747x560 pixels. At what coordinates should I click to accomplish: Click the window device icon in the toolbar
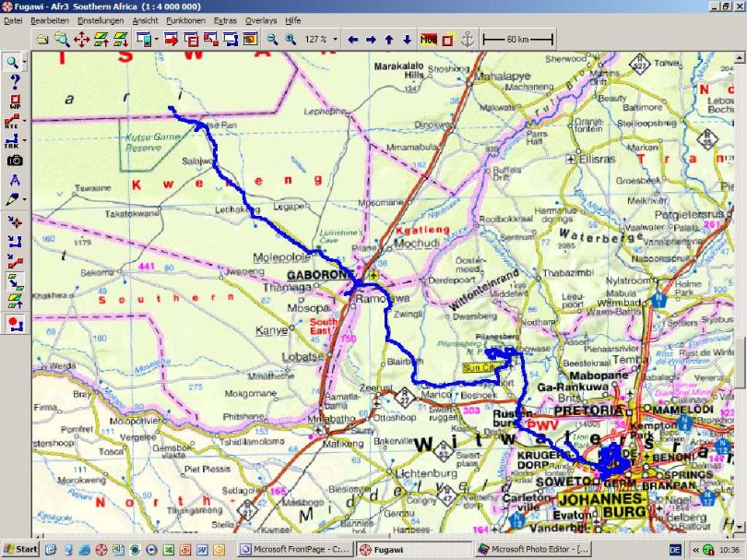tap(143, 39)
